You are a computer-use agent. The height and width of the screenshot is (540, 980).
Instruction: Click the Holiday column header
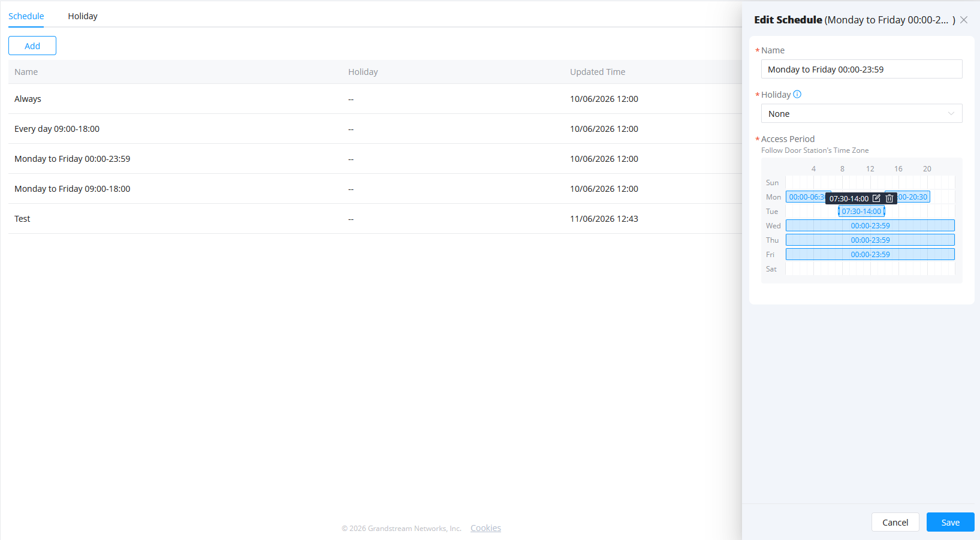[363, 72]
